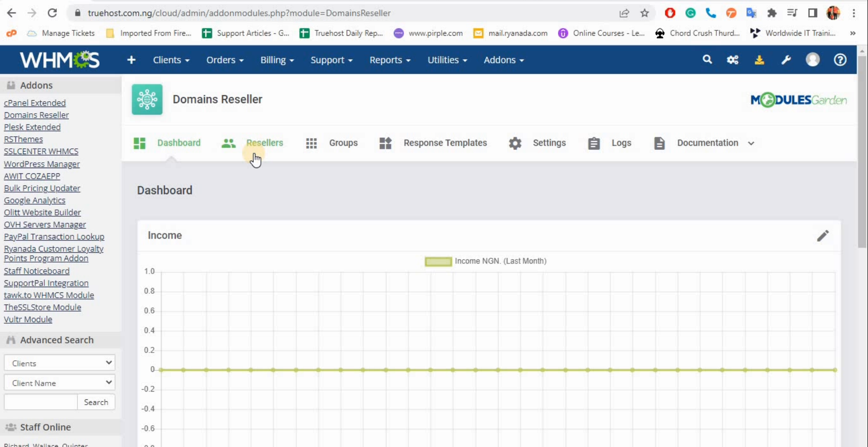Click the WHMCS logo
This screenshot has height=447, width=868.
pos(60,60)
